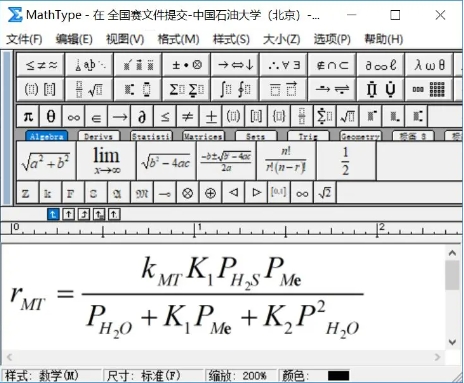This screenshot has width=464, height=383.
Task: Switch to the Matrices tab
Action: (204, 136)
